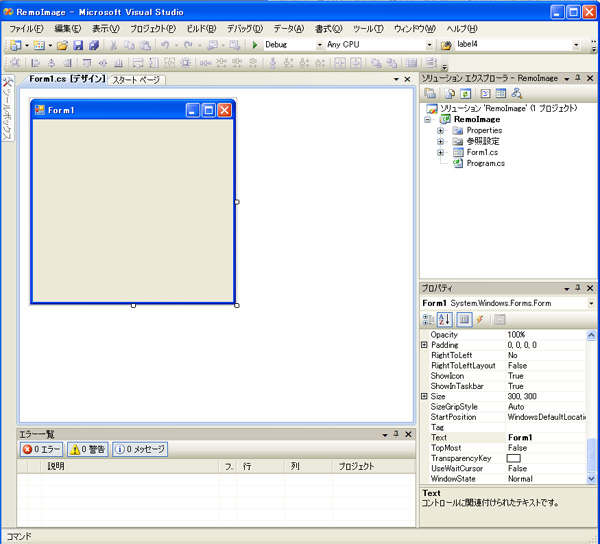600x544 pixels.
Task: Expand the 参照設定 references node
Action: 440,142
